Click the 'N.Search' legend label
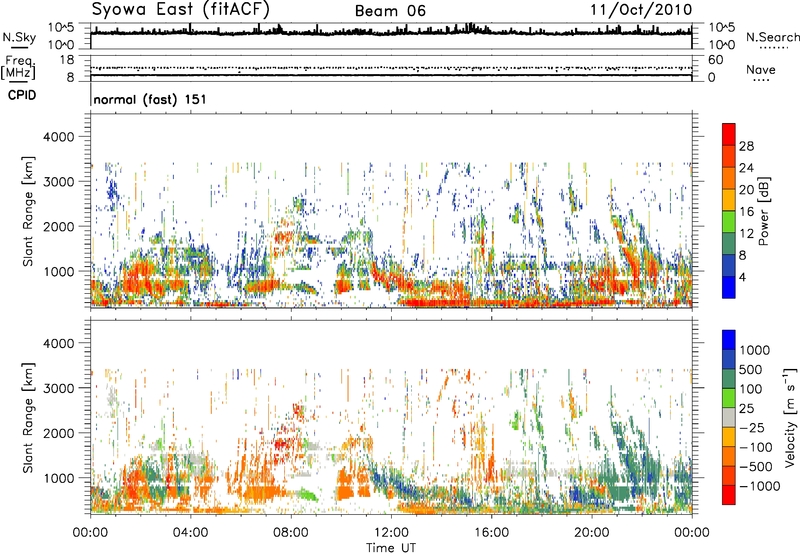 (773, 37)
